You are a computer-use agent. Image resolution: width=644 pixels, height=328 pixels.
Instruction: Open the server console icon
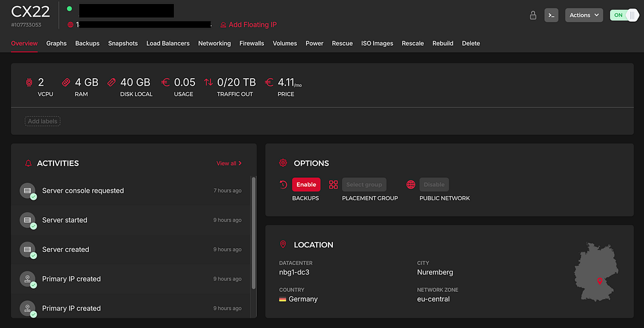point(551,15)
